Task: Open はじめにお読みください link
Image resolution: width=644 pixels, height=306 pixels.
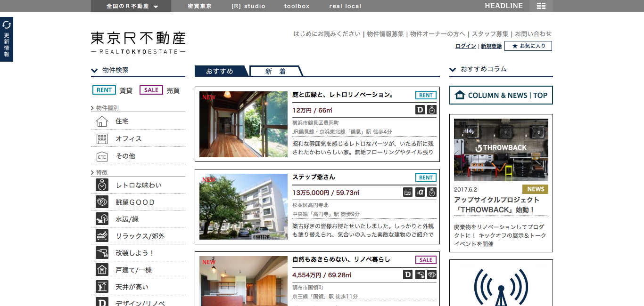Action: [x=327, y=34]
